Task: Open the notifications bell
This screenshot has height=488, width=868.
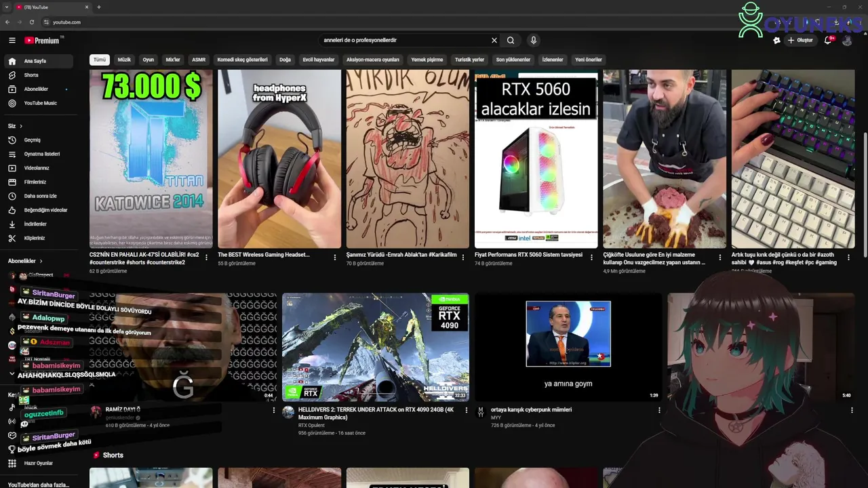Action: pyautogui.click(x=827, y=40)
